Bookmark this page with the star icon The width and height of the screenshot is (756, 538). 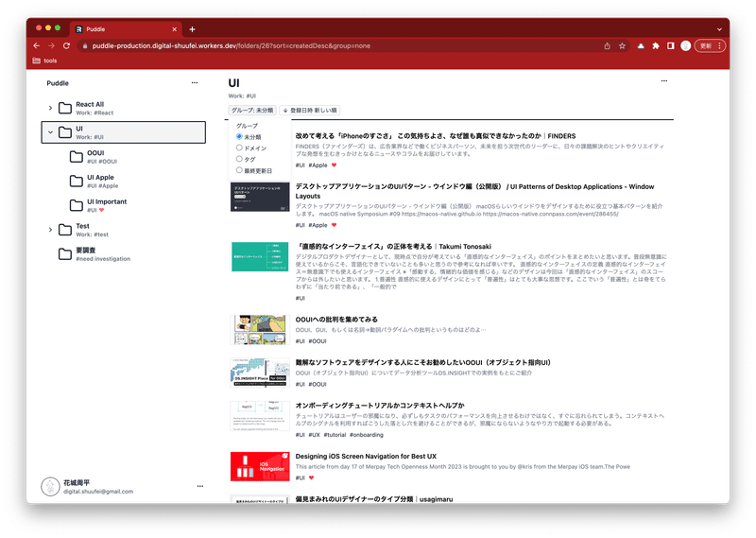622,45
